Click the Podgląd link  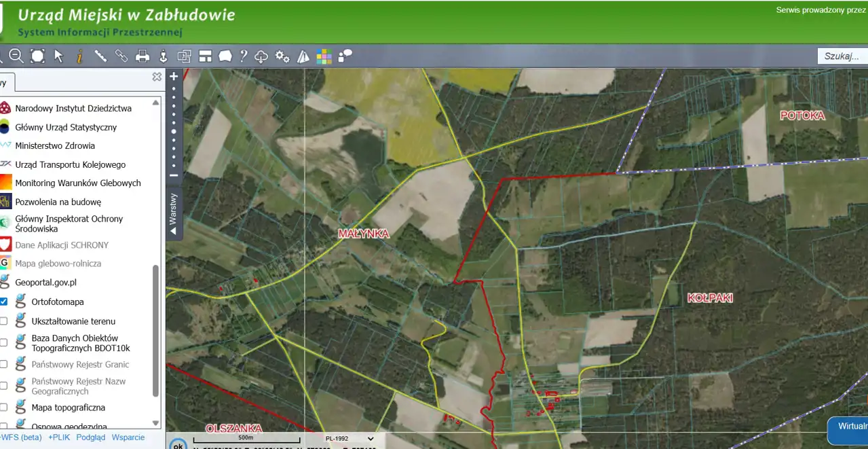point(90,437)
